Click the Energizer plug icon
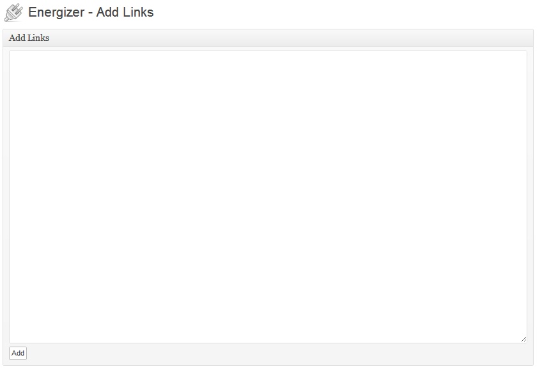Viewport: 542px width, 392px height. 13,12
